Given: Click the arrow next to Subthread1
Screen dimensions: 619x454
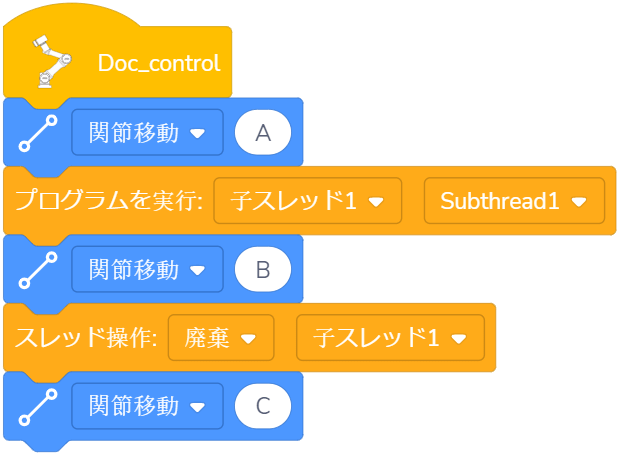Looking at the screenshot, I should 579,202.
